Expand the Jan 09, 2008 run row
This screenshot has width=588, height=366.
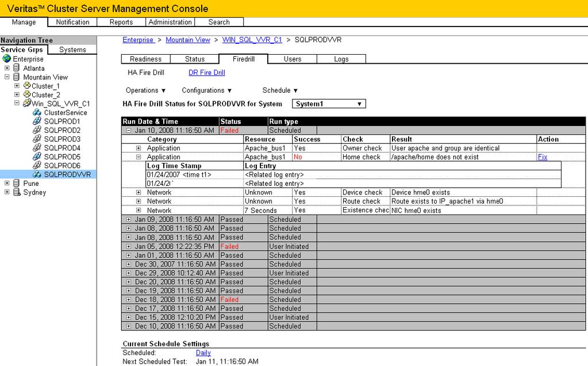[x=129, y=219]
